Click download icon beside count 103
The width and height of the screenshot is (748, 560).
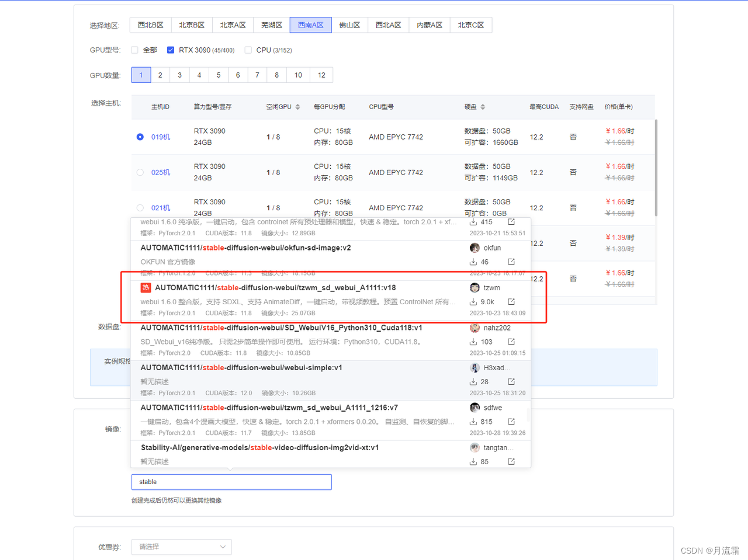(x=473, y=342)
